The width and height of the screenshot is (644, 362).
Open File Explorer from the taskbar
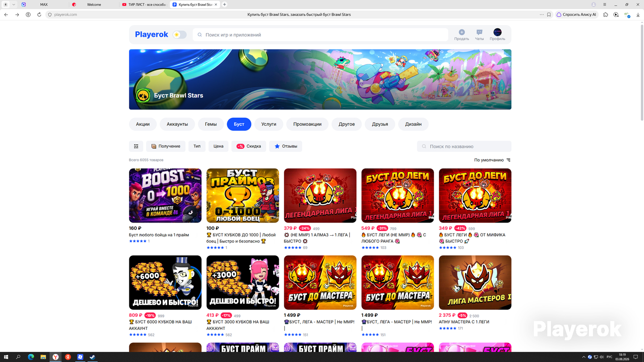43,357
